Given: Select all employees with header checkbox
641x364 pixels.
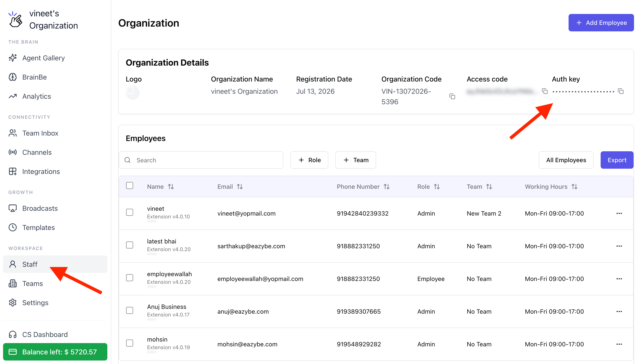Looking at the screenshot, I should pos(130,185).
